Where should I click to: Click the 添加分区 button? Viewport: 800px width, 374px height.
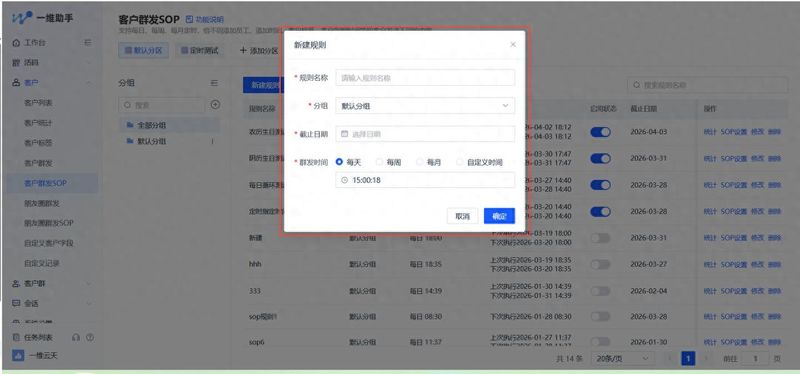coord(258,51)
